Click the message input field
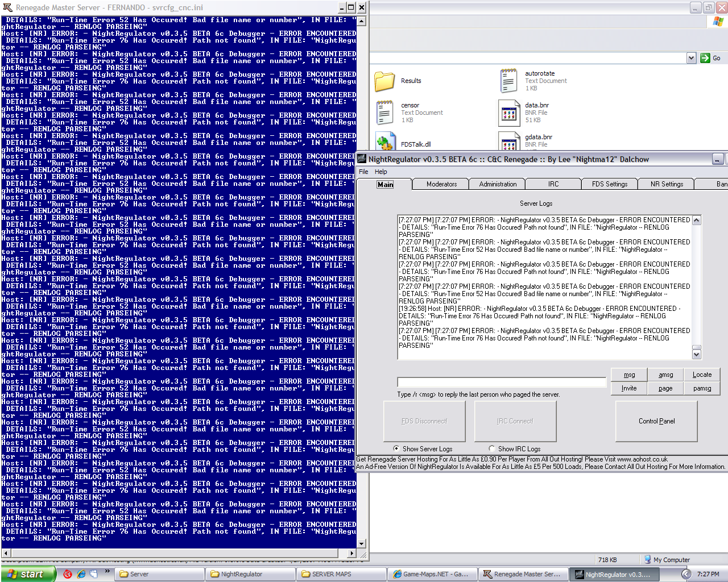Screen dimensions: 728x582 point(502,382)
